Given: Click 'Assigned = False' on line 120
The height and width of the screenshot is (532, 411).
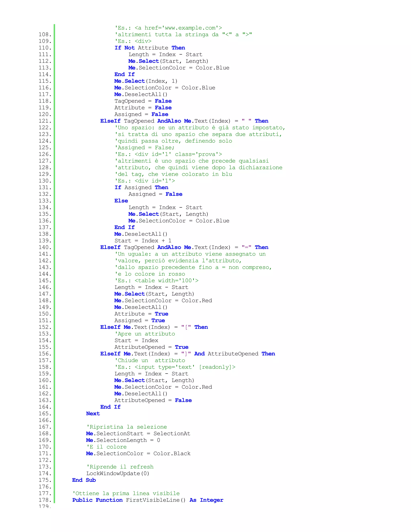Looking at the screenshot, I should pyautogui.click(x=141, y=114).
